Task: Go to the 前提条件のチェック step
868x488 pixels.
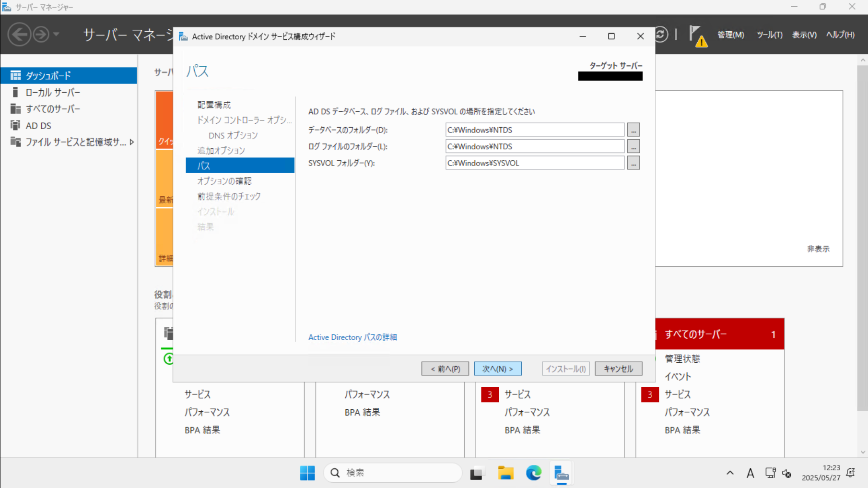Action: 229,196
